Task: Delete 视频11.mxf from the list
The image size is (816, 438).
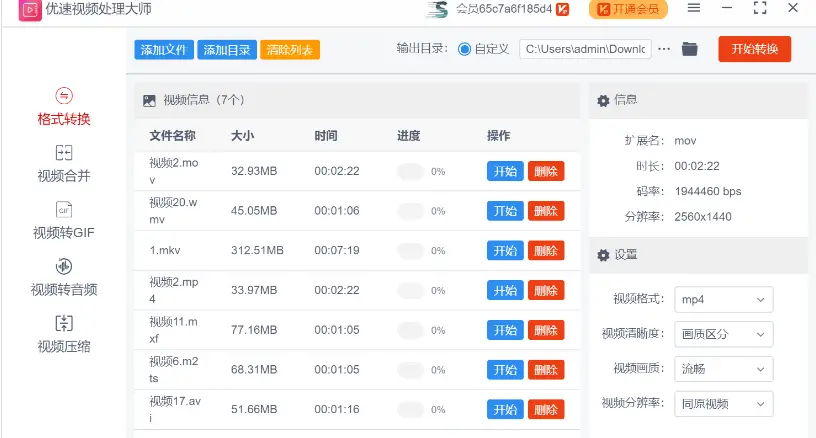Action: tap(546, 330)
